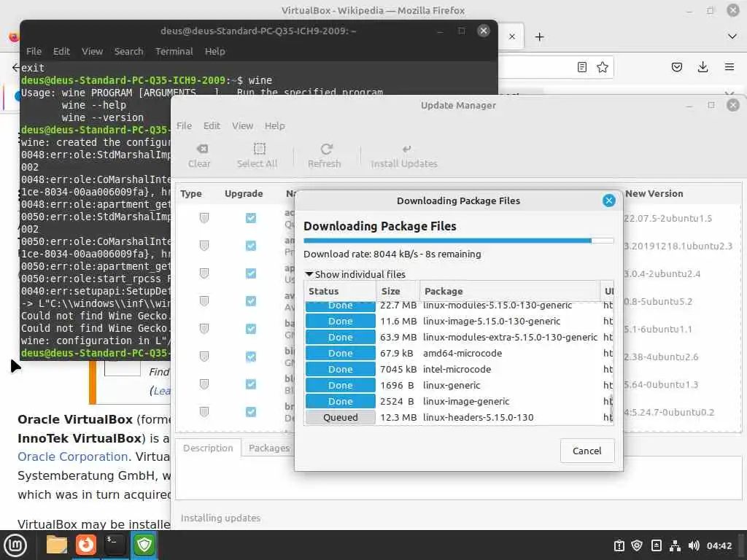The image size is (747, 560).
Task: Click the download progress bar
Action: 458,241
